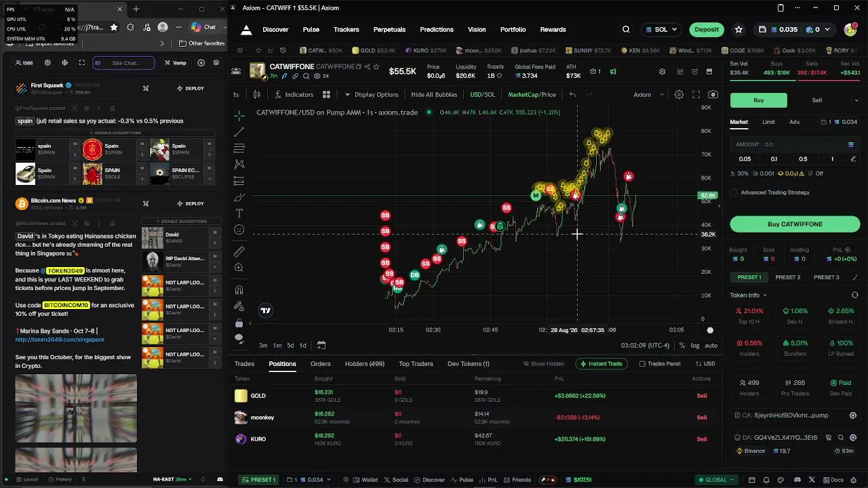Expand Display Options dropdown
The width and height of the screenshot is (868, 488).
372,95
